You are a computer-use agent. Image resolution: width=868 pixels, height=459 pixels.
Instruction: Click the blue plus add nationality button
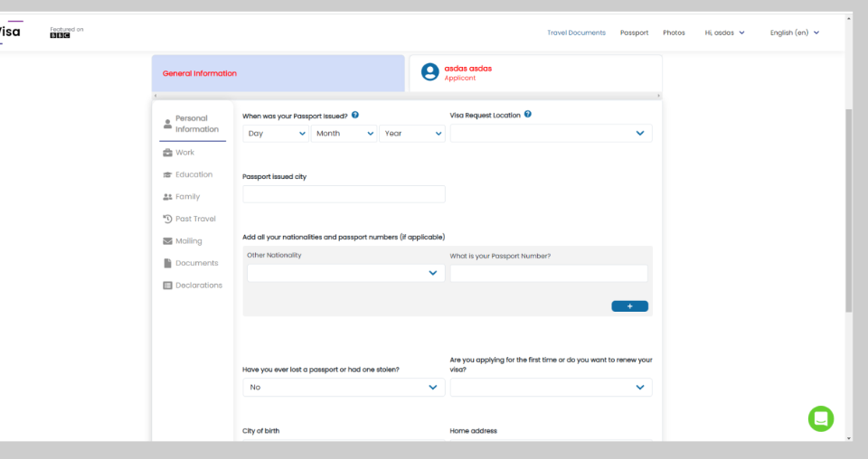pos(629,306)
